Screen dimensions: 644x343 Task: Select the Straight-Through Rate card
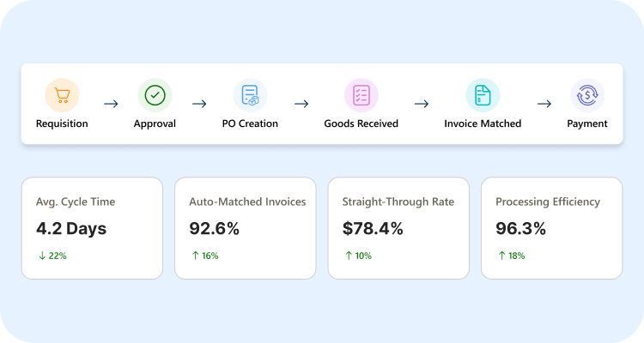398,228
